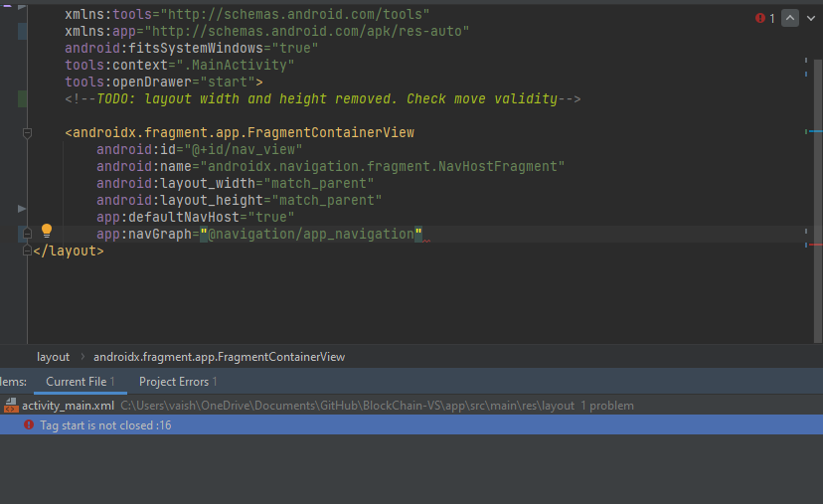The width and height of the screenshot is (823, 504).
Task: Select Tag start is not closed error row
Action: (411, 424)
